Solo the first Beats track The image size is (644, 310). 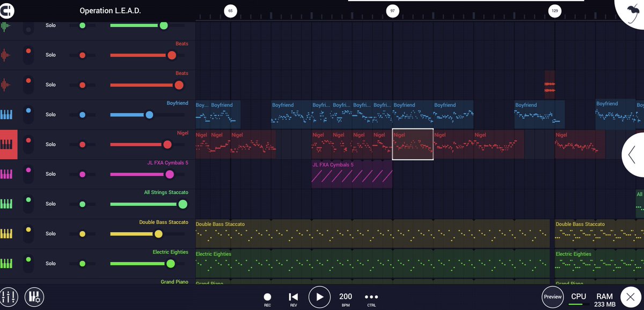coord(50,55)
